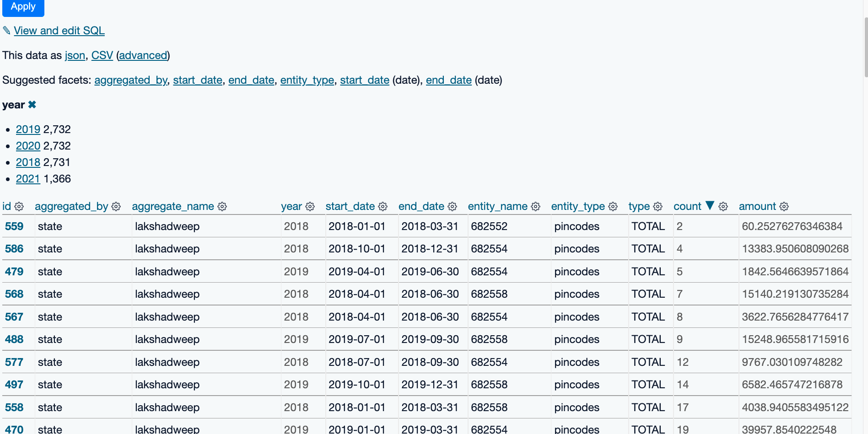
Task: Sort by amount column header
Action: click(757, 206)
